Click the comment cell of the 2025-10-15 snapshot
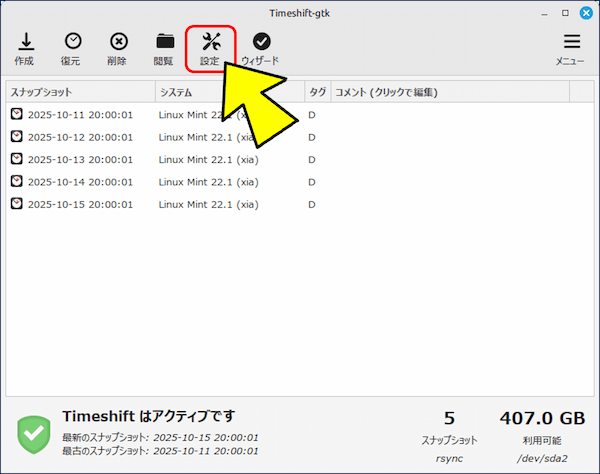Viewport: 600px width, 474px height. [450, 205]
